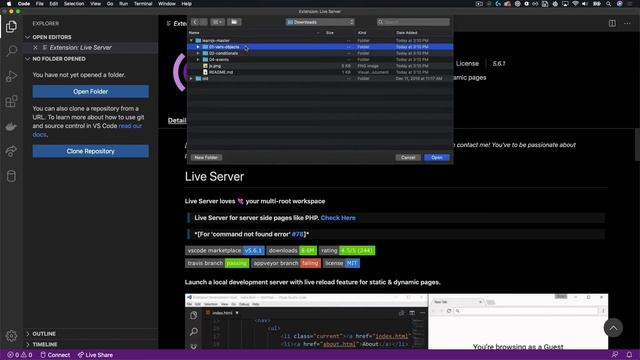Open the Terminal menu
Screen dimensions: 640x360
(143, 4)
